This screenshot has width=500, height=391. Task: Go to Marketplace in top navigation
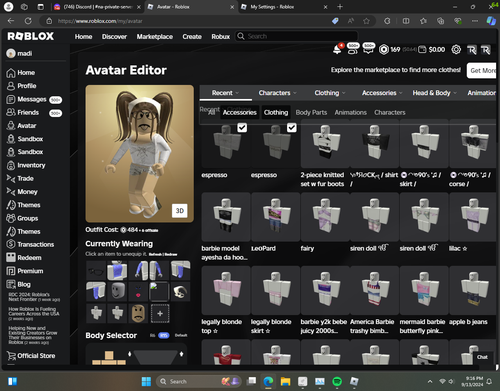coord(155,36)
